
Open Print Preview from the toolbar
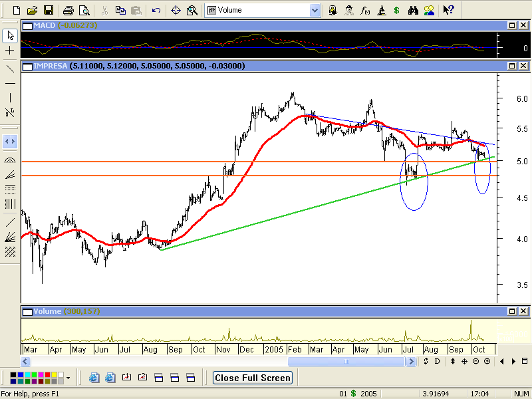[84, 11]
